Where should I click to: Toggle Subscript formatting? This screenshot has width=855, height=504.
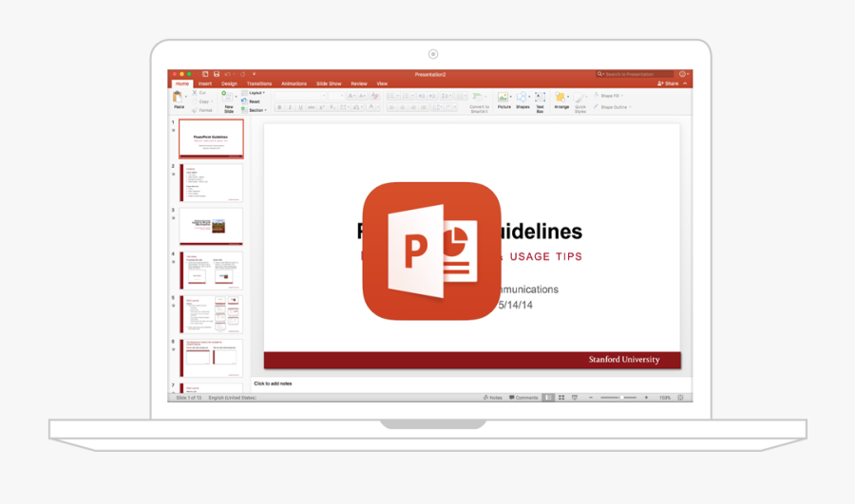332,107
